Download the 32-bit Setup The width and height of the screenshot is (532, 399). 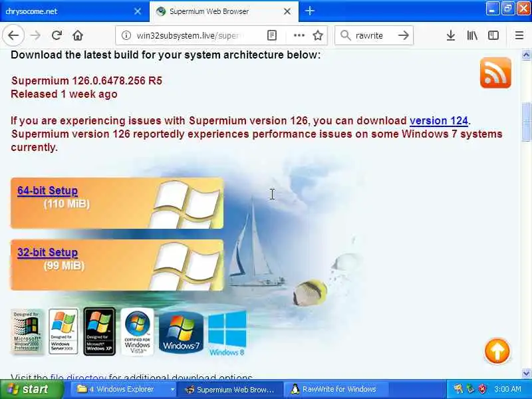click(x=47, y=252)
